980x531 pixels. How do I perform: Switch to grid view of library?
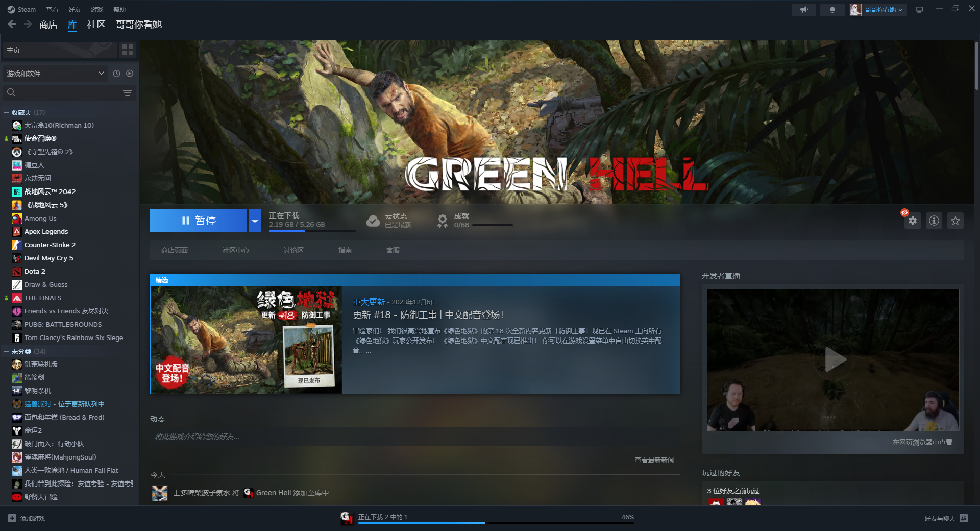point(127,50)
